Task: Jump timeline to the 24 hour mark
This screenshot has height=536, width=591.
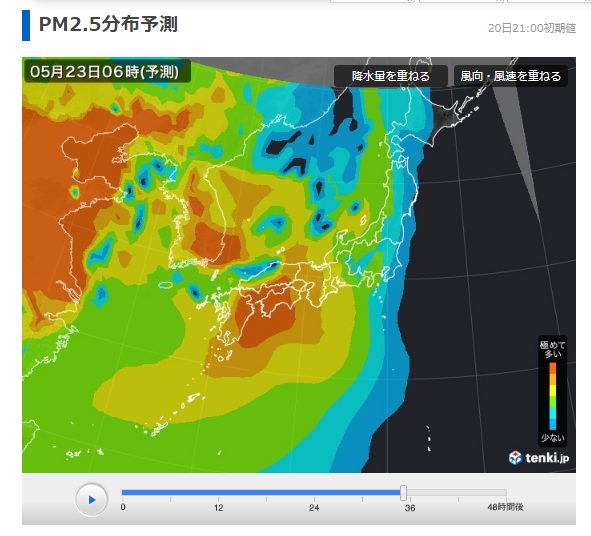Action: [x=314, y=507]
